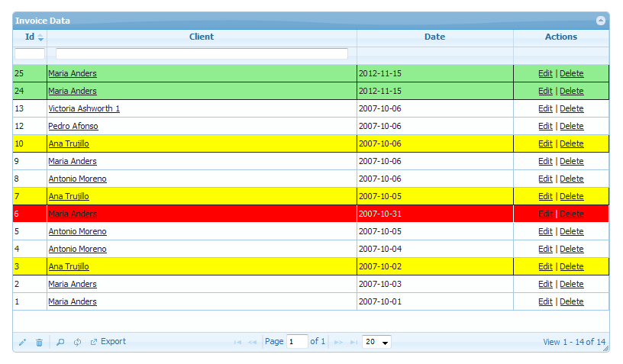Image resolution: width=623 pixels, height=364 pixels.
Task: Go to the first page
Action: pos(238,343)
